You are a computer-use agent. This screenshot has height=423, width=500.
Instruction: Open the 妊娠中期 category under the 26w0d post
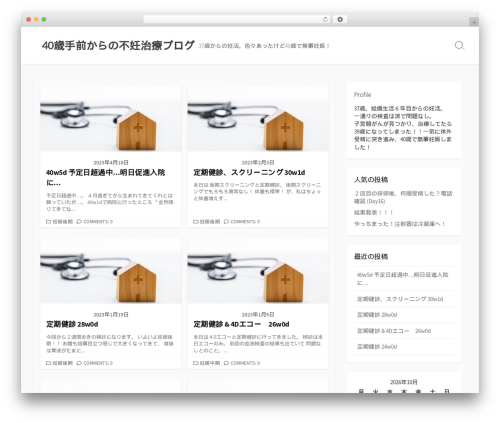point(210,363)
